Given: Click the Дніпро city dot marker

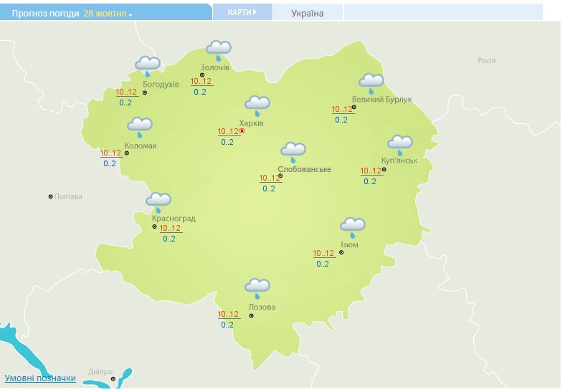Looking at the screenshot, I should (x=113, y=378).
